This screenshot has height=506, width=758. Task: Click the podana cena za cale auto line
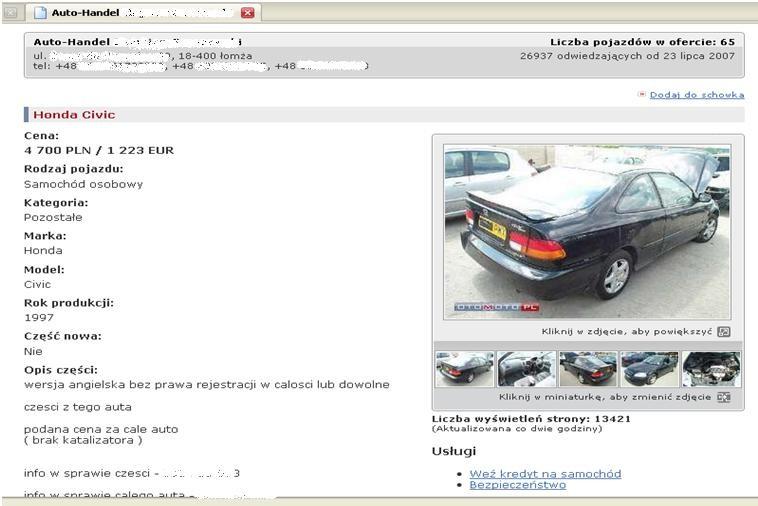[101, 429]
